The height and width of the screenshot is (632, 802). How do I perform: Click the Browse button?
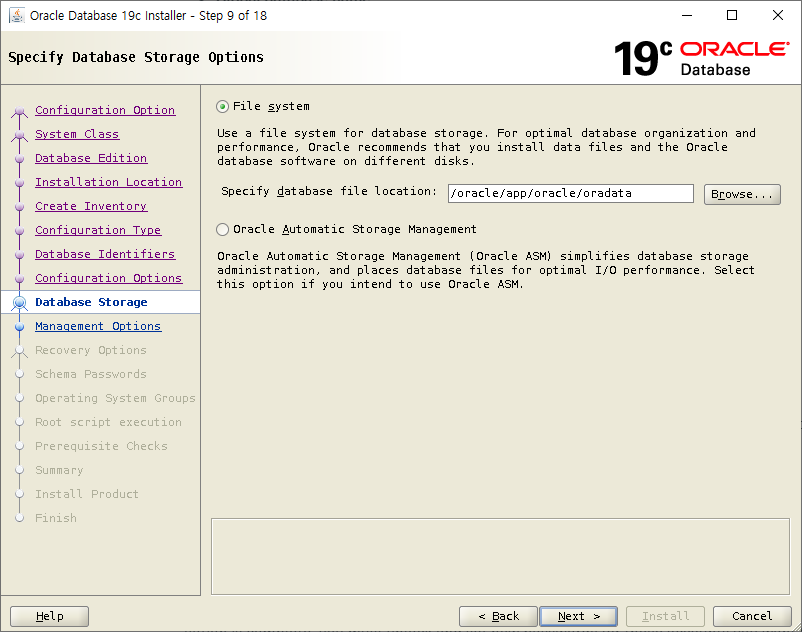[742, 194]
